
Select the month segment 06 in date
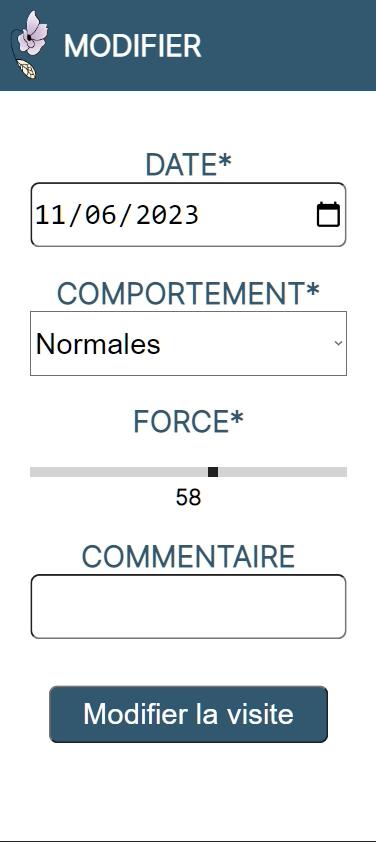[100, 215]
